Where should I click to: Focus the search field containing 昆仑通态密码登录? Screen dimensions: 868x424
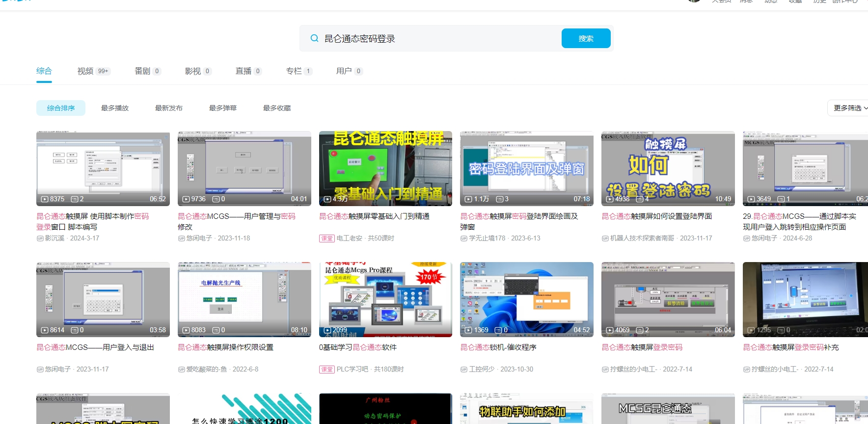pyautogui.click(x=437, y=38)
